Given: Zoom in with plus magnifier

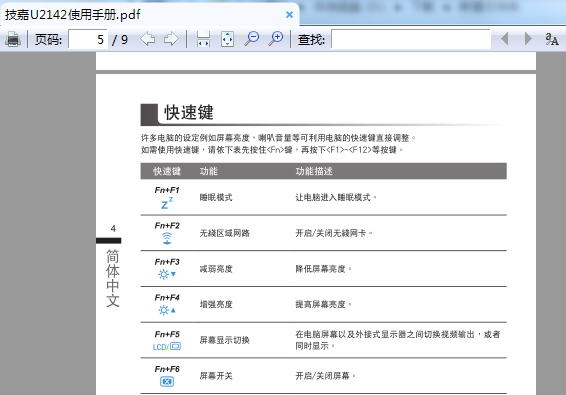Looking at the screenshot, I should click(276, 39).
